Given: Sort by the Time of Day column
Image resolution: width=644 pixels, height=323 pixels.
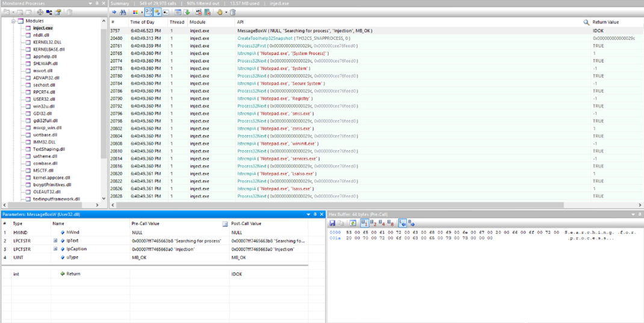Looking at the screenshot, I should [142, 22].
